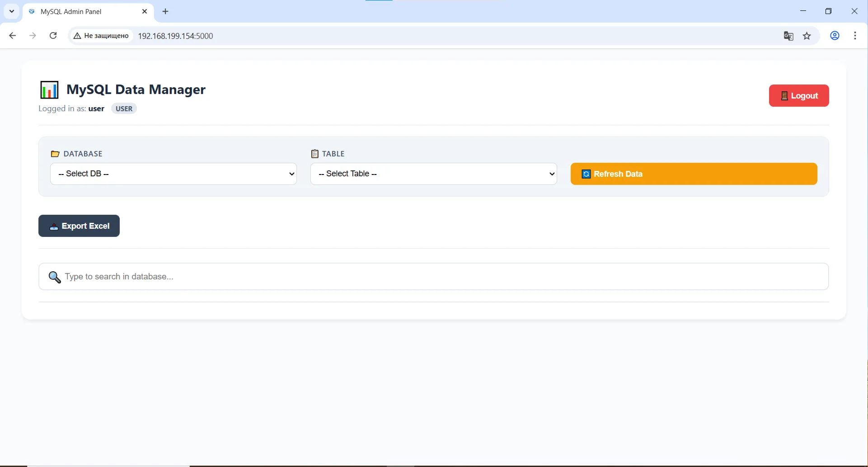
Task: Click the Logout button
Action: [799, 95]
